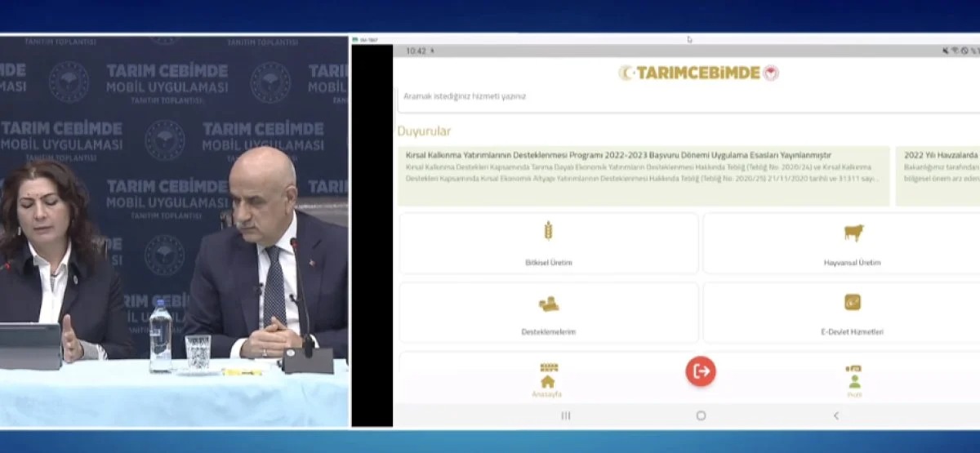Open the Kırsal Kalkınma Yatırımları announcement card

click(x=644, y=175)
